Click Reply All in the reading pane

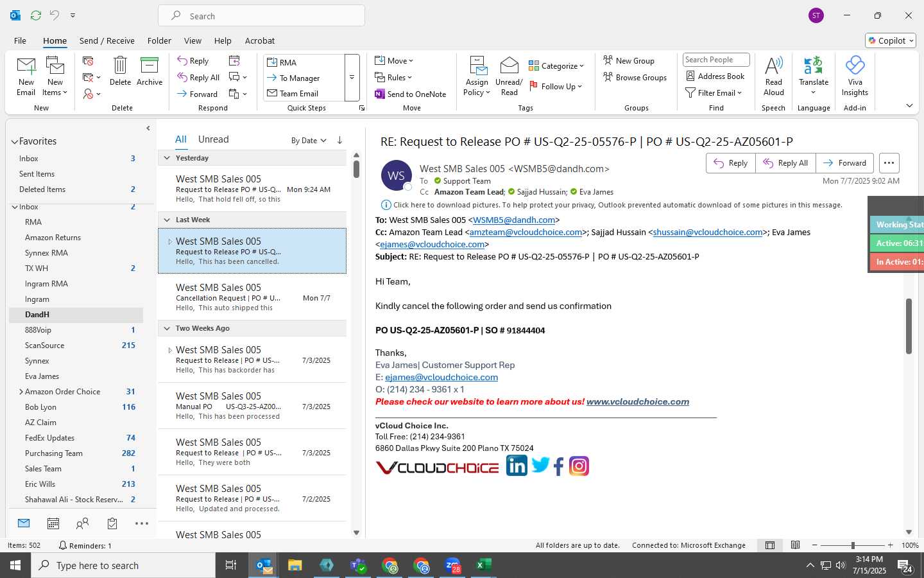click(x=785, y=163)
